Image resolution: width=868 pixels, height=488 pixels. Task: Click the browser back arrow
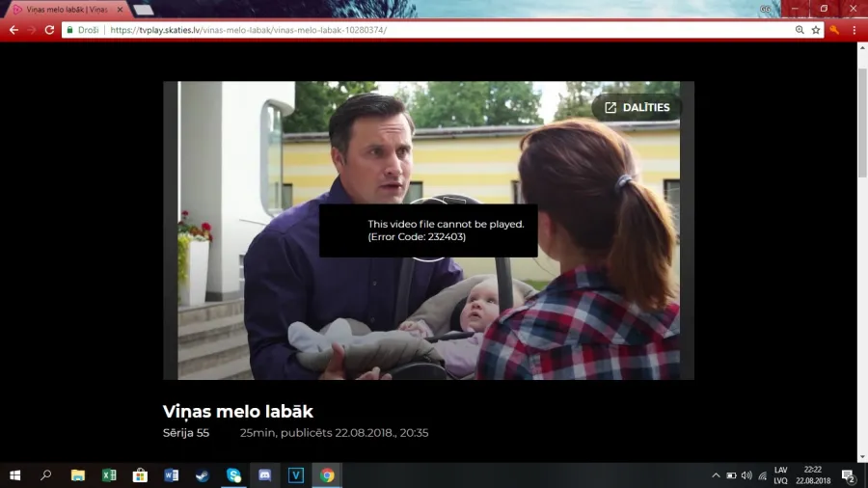14,30
